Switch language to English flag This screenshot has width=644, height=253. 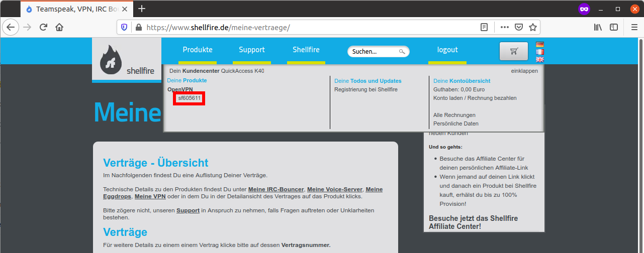pos(540,59)
